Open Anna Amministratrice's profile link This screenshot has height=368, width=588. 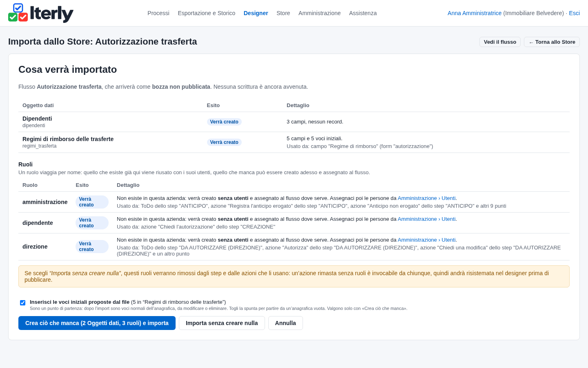tap(474, 13)
